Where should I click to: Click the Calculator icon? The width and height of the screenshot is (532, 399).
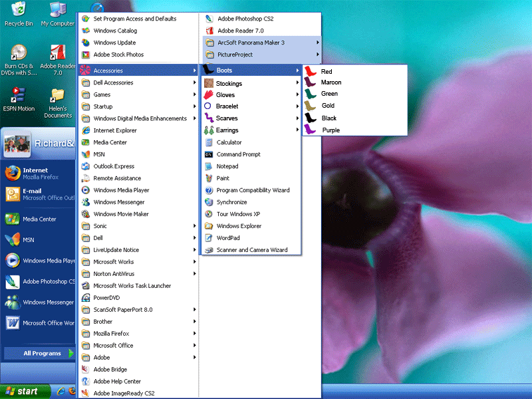coord(209,142)
